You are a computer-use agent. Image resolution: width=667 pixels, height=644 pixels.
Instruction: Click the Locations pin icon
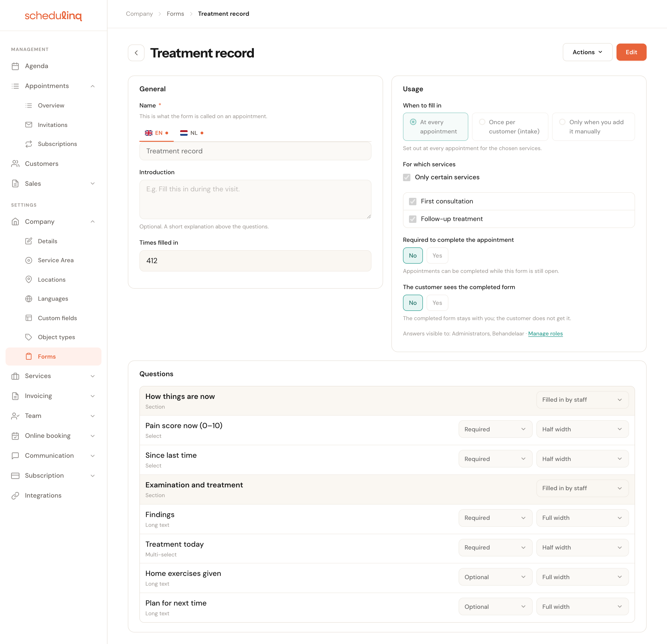[29, 279]
